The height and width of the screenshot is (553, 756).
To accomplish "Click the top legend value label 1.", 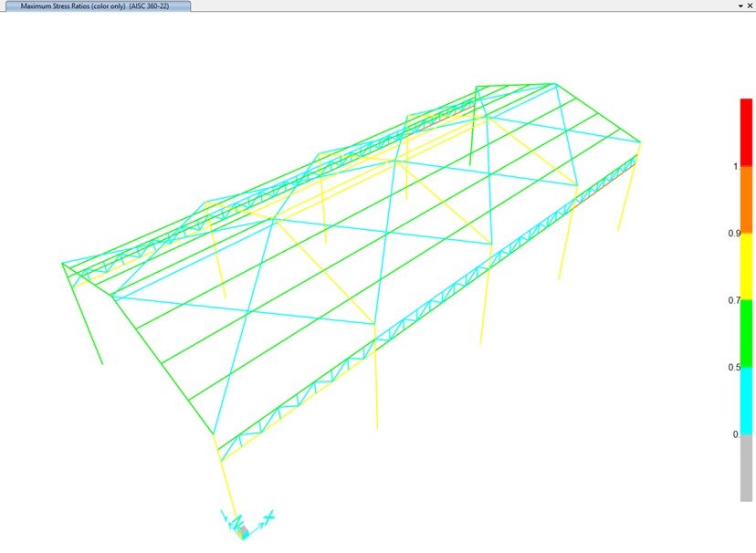I will click(735, 166).
